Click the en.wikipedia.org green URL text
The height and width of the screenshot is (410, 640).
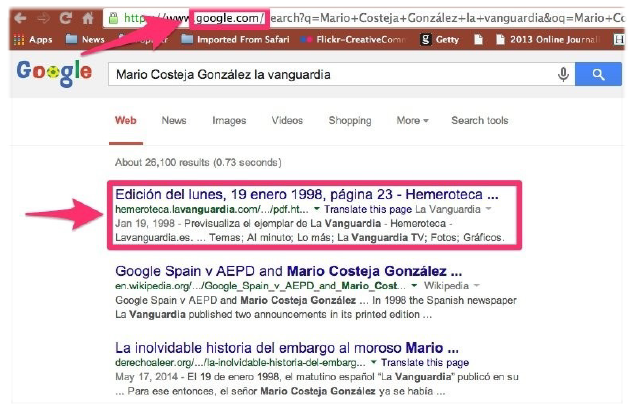click(x=260, y=286)
